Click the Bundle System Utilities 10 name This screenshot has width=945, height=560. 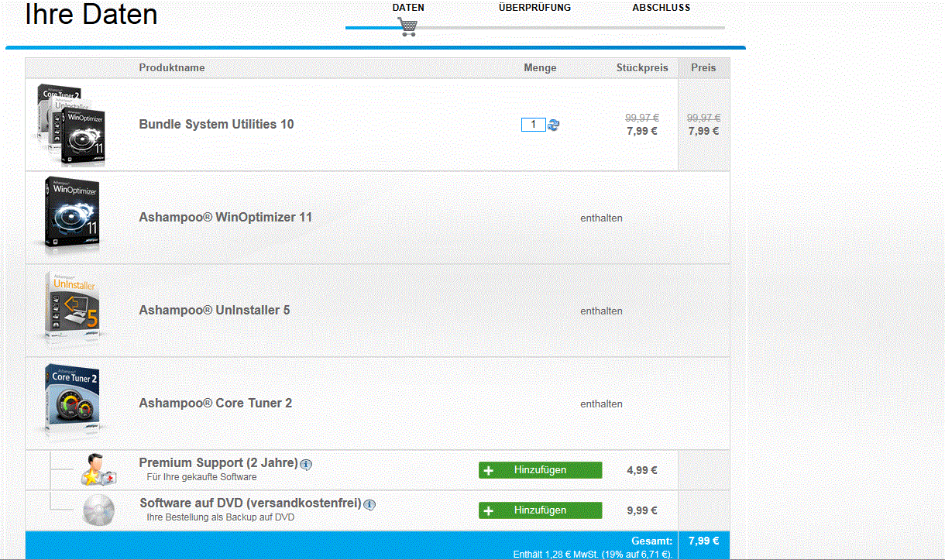click(x=216, y=125)
